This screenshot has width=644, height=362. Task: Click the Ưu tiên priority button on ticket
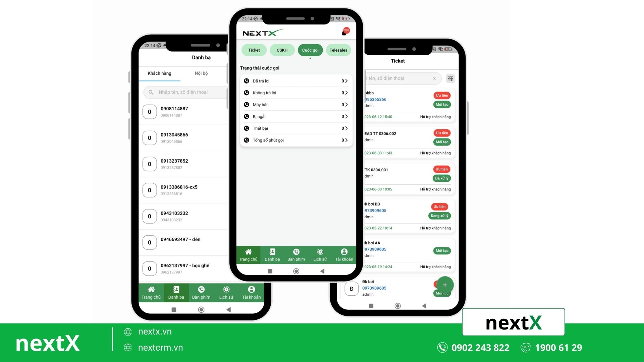[x=441, y=95]
